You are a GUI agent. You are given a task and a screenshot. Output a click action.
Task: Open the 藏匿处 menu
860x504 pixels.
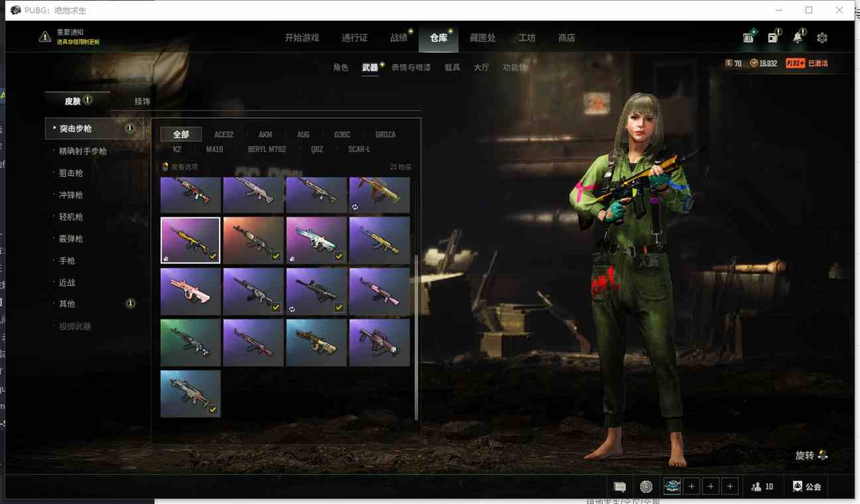(483, 38)
